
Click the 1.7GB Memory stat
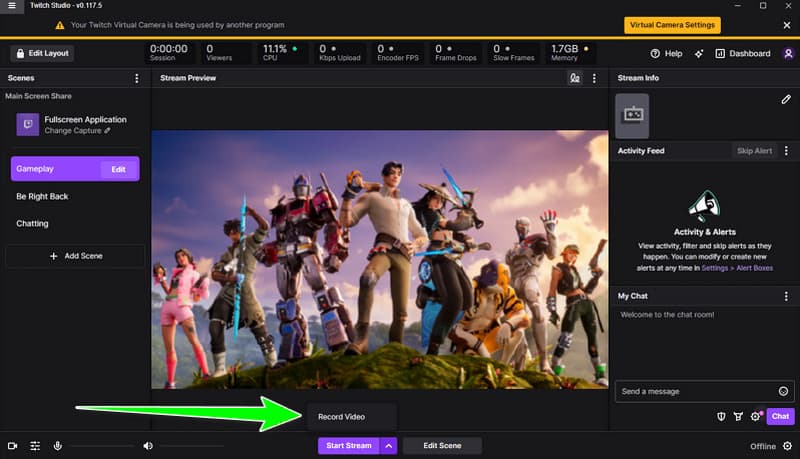point(569,53)
